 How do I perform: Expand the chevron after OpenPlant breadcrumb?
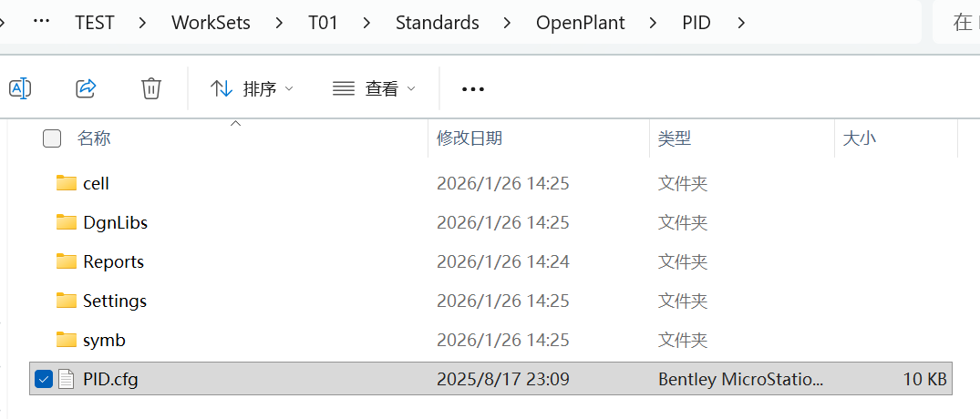[x=653, y=23]
